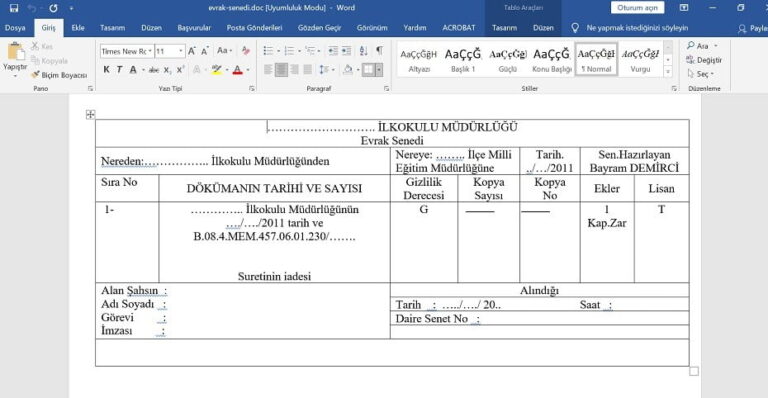Click the numbered list icon
This screenshot has width=768, height=398.
289,51
